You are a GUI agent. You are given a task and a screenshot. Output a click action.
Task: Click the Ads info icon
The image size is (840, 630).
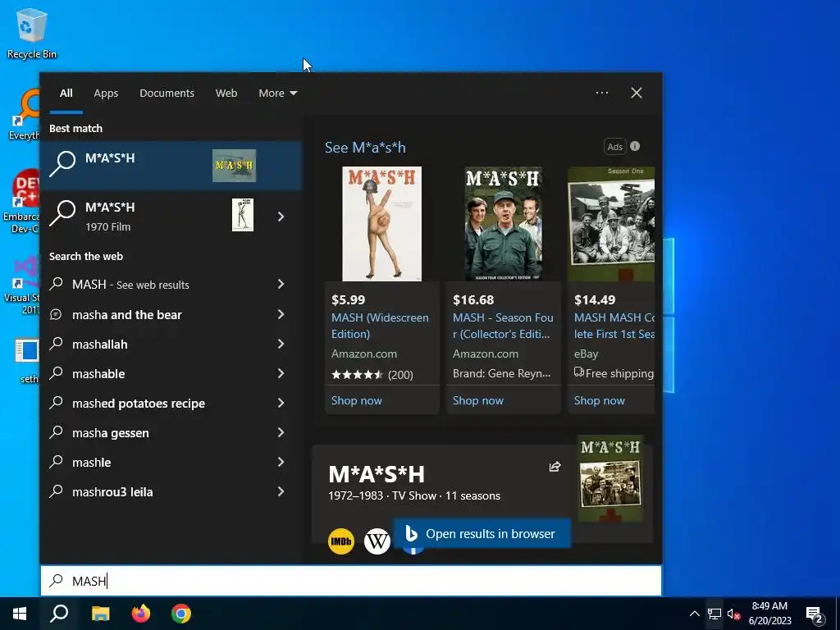point(635,146)
